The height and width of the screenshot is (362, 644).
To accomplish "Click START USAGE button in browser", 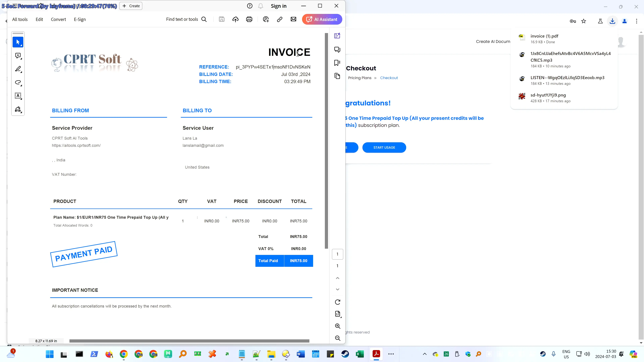I will (x=384, y=147).
